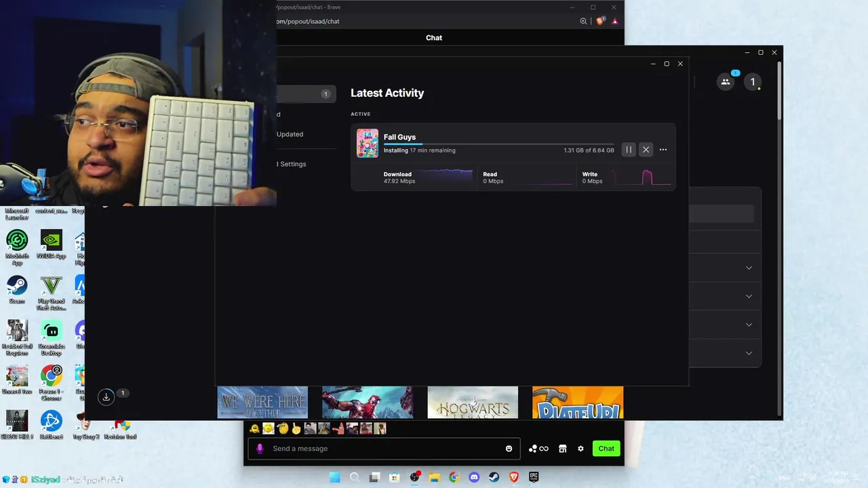Select the Battle.net desktop icon
The width and height of the screenshot is (868, 488).
pos(51,425)
